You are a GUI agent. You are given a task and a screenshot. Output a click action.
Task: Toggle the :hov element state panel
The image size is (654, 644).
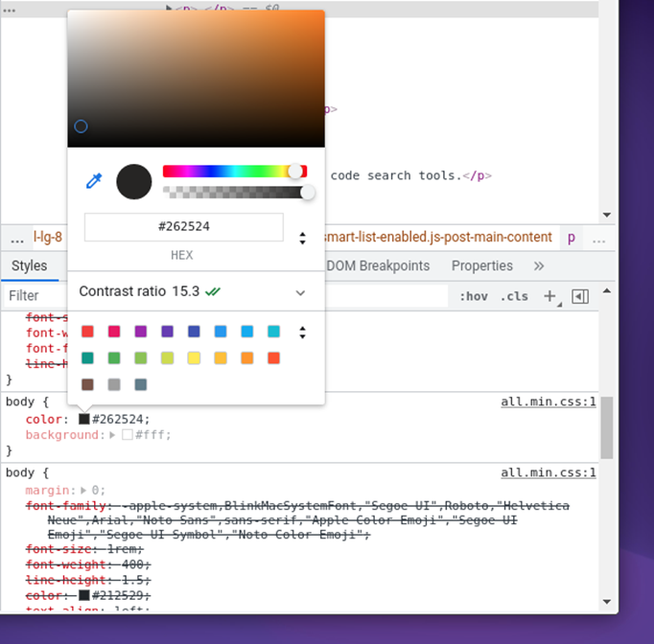pyautogui.click(x=473, y=296)
